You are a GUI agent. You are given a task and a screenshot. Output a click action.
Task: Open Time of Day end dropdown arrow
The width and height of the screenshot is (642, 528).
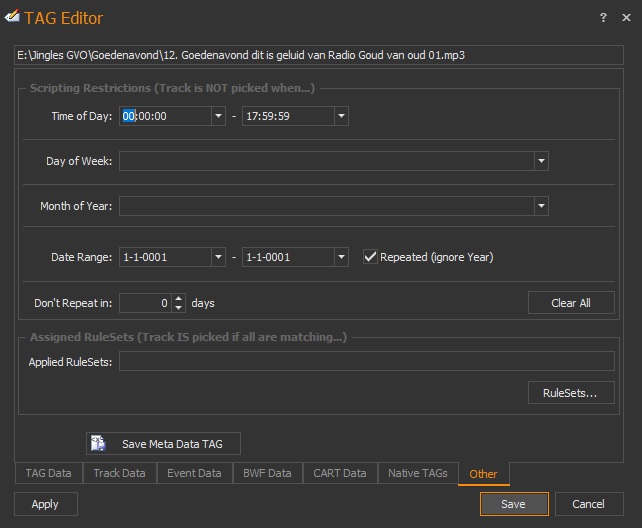click(341, 116)
